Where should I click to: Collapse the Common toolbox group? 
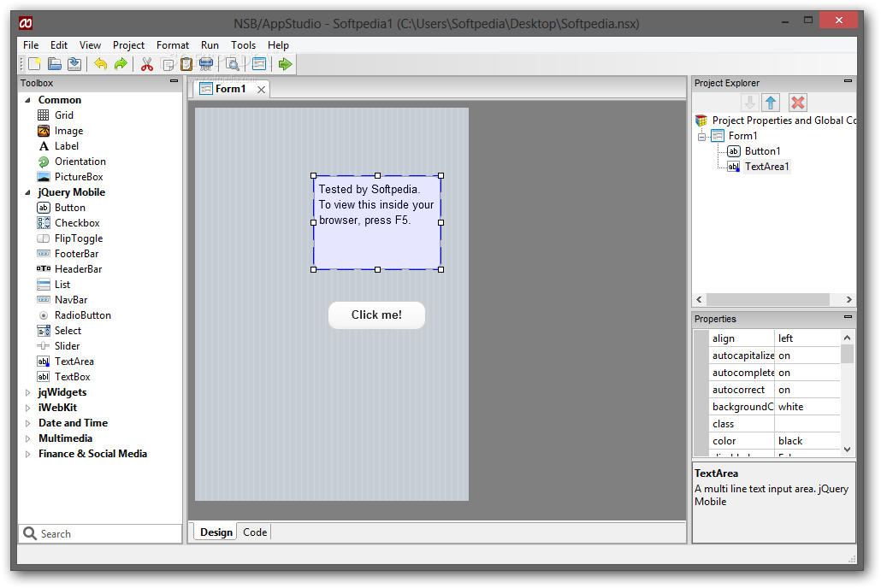pyautogui.click(x=27, y=100)
